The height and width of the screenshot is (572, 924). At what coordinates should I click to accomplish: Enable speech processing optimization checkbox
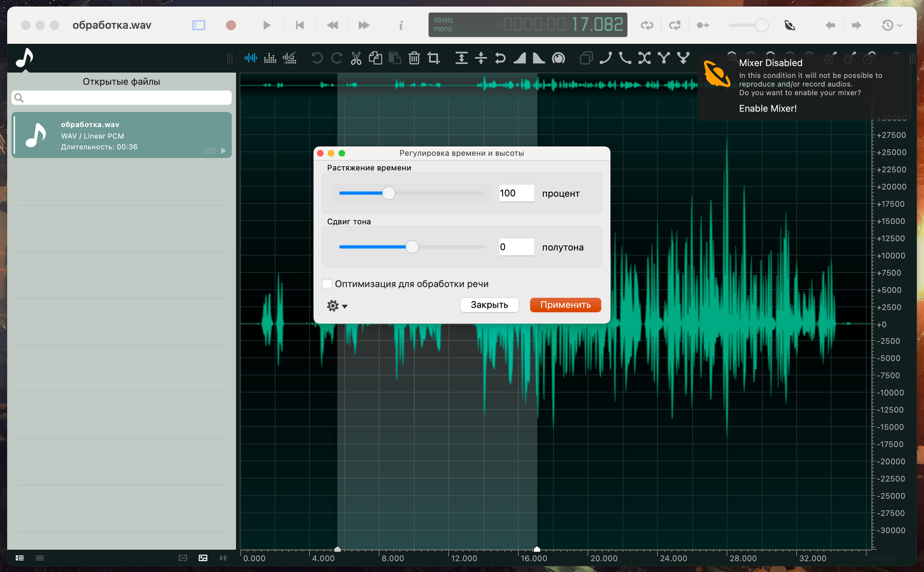tap(327, 284)
